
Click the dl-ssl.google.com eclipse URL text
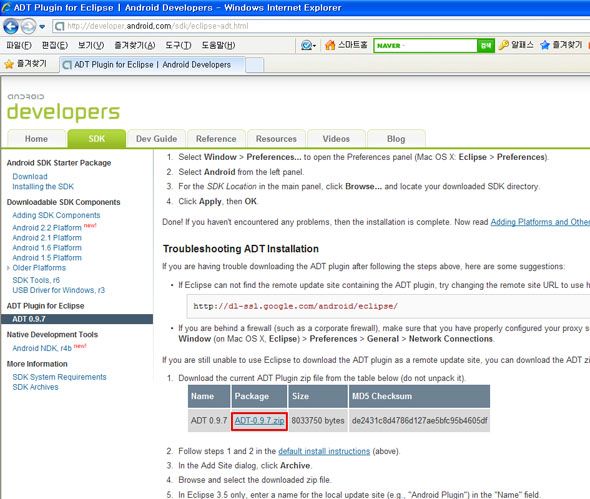coord(295,306)
